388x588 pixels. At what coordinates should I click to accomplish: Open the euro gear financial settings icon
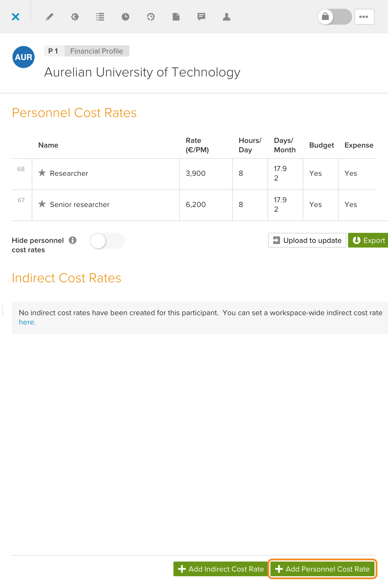[75, 17]
